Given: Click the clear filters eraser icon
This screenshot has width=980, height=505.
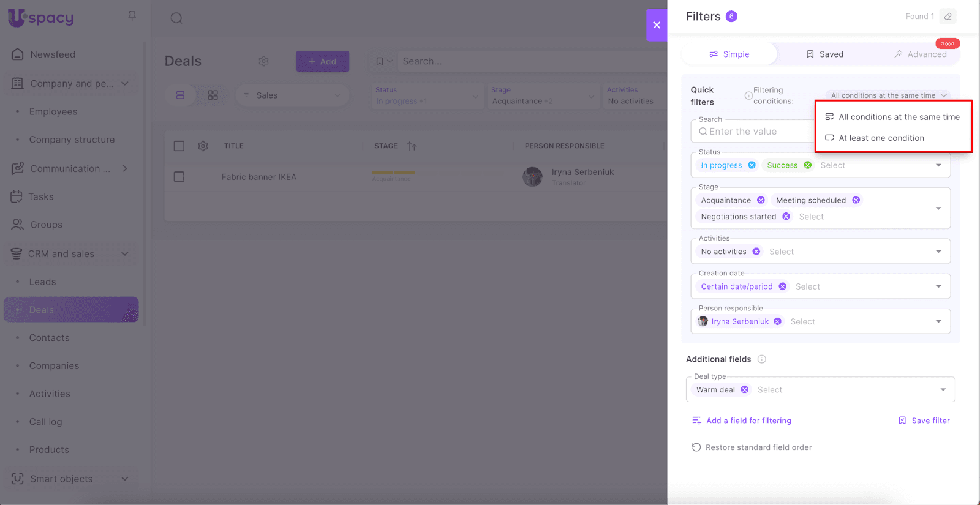Looking at the screenshot, I should (x=948, y=17).
